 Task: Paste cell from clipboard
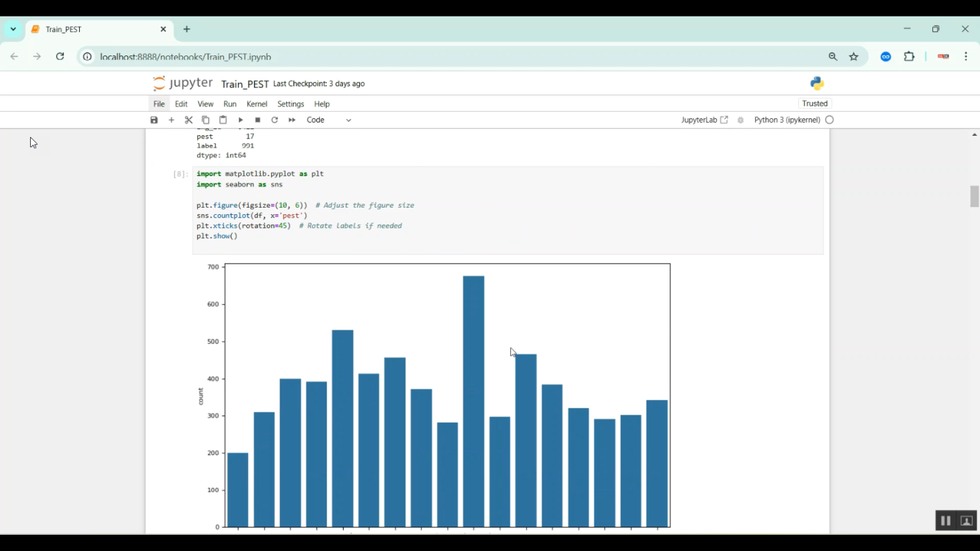tap(223, 120)
